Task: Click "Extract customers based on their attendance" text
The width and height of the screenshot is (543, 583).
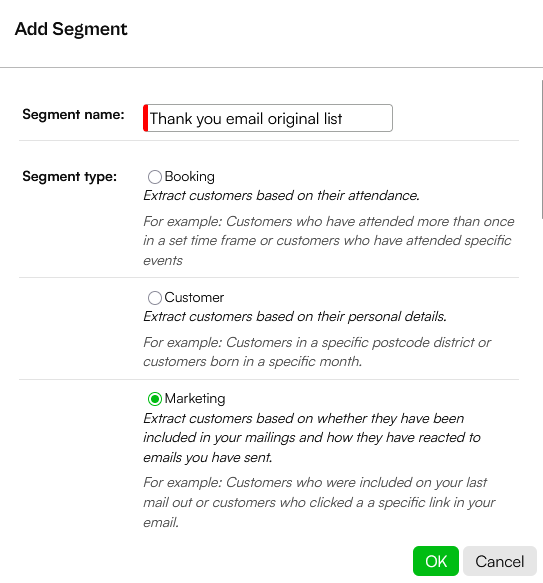Action: point(282,196)
